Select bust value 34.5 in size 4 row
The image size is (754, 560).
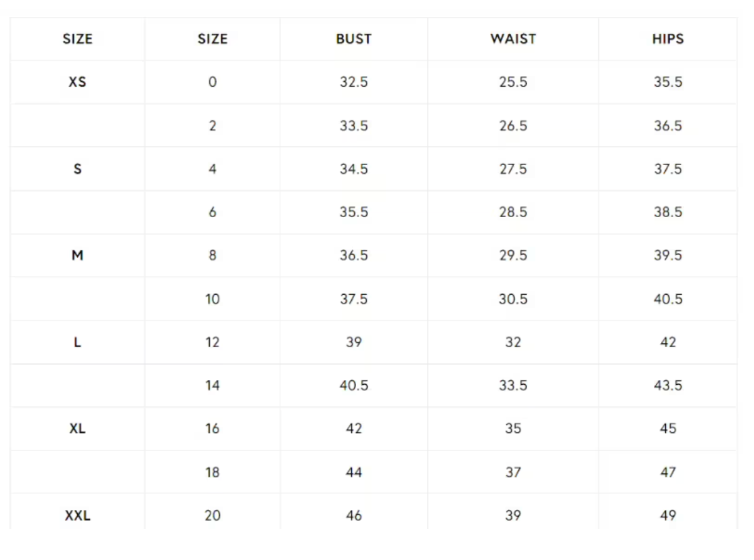point(353,169)
